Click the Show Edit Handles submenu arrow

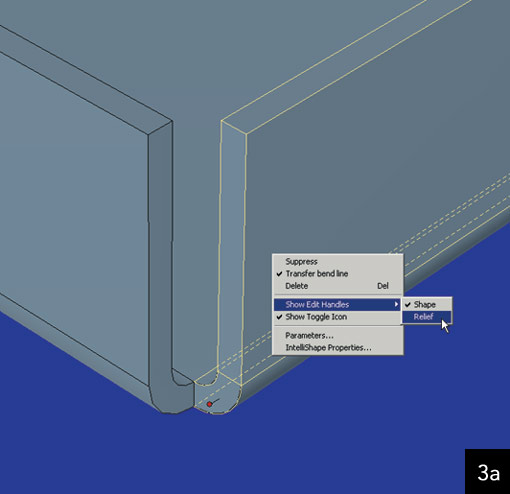(x=396, y=304)
